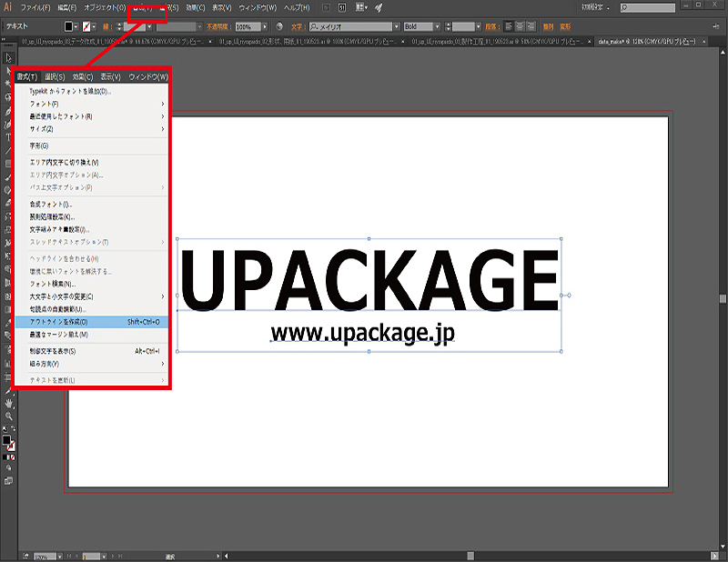The image size is (728, 562).
Task: Open the ヘルプ(H) menu
Action: pos(297,7)
